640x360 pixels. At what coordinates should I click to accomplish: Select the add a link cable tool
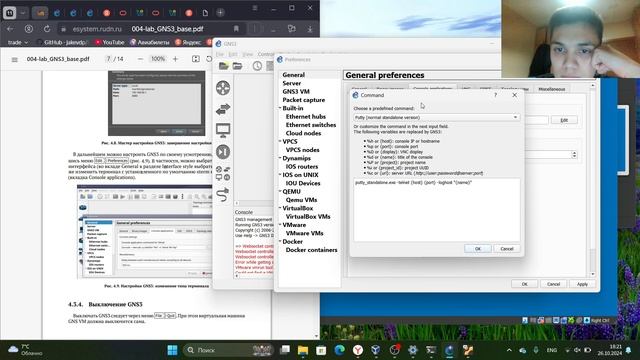click(x=223, y=194)
